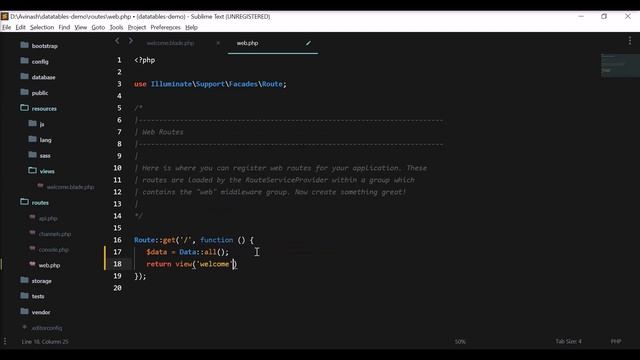Open the Find menu
Screen dimensions: 640x360
[x=64, y=27]
